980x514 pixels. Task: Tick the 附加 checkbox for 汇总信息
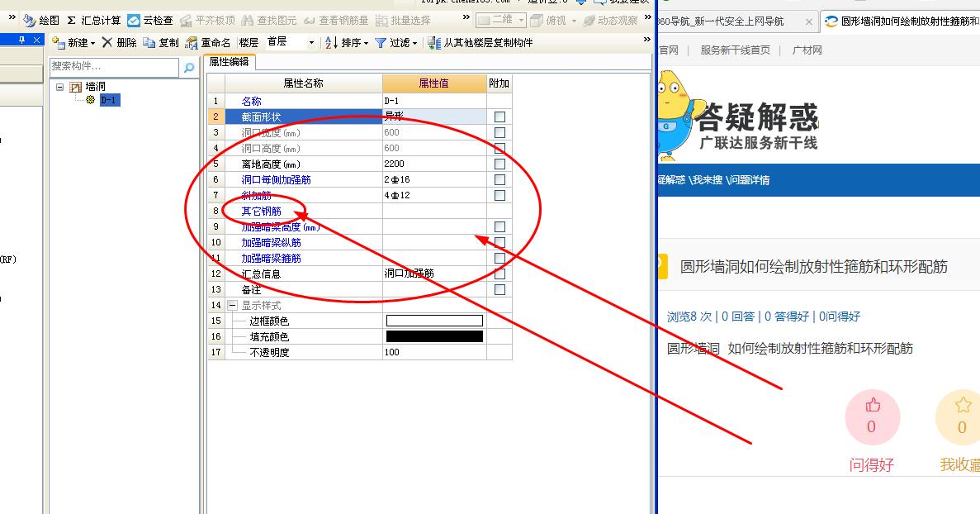(499, 274)
